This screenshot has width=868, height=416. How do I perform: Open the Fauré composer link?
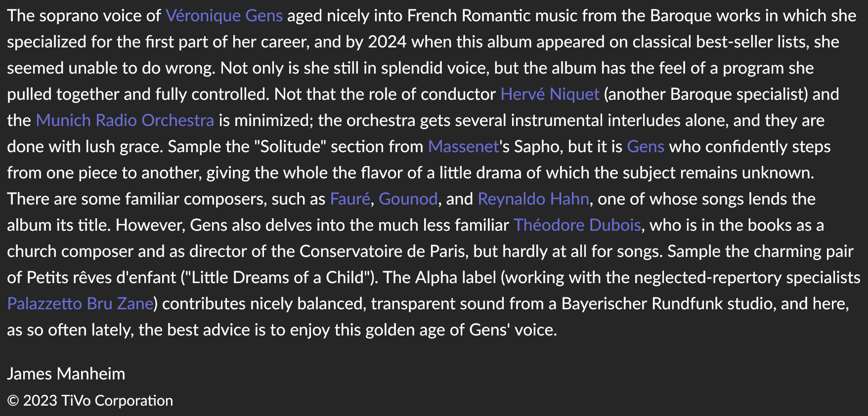coord(350,199)
